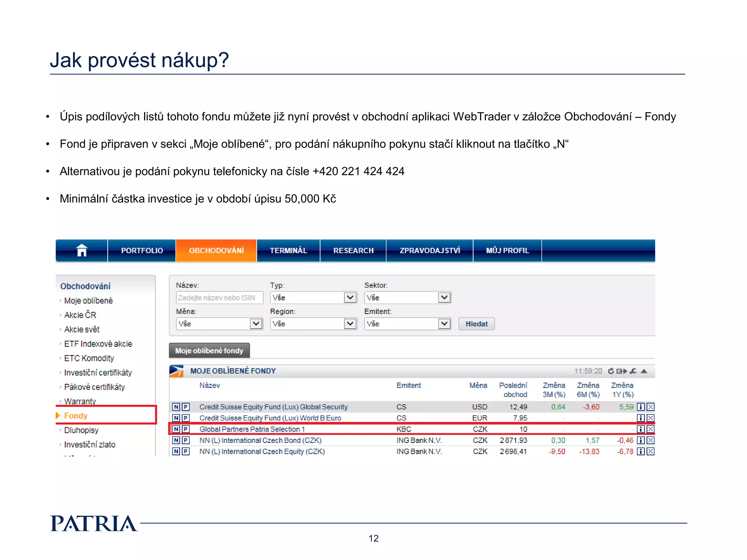Viewport: 747px width, 560px height.
Task: Remove NN International Czech Equity with X icon
Action: 650,452
